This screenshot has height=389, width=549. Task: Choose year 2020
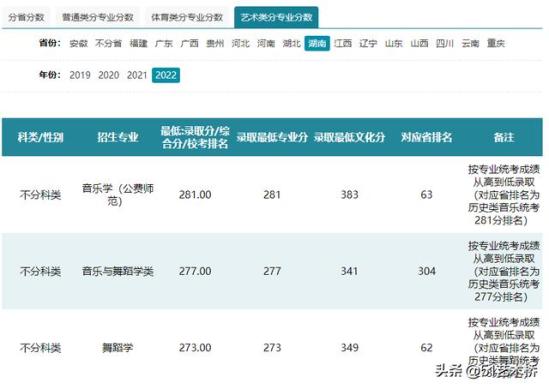click(x=109, y=75)
